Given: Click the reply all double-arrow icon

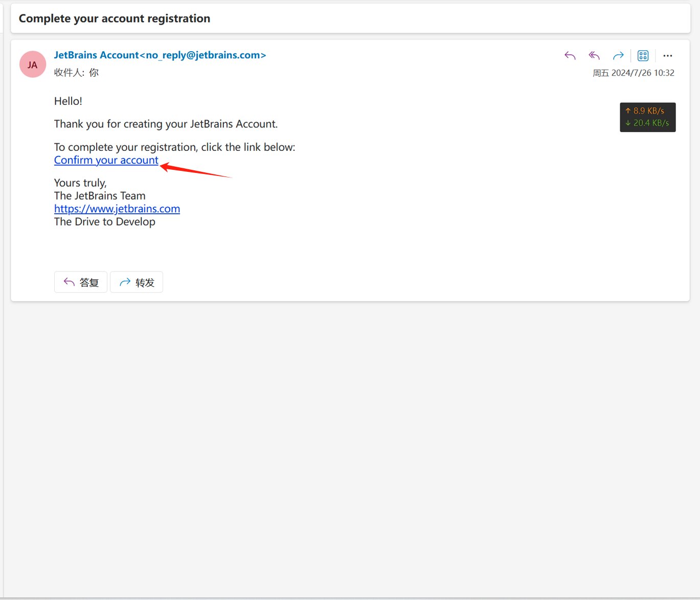Looking at the screenshot, I should [594, 56].
